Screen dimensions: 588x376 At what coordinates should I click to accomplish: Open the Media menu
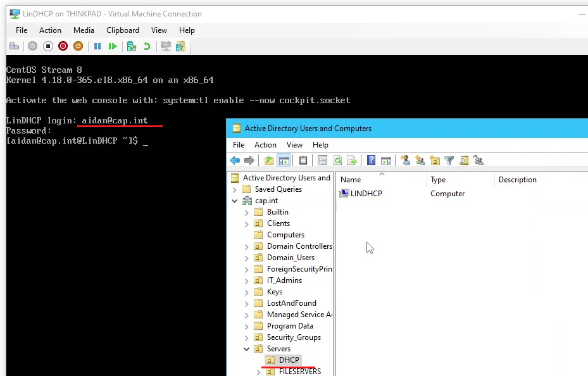coord(84,30)
